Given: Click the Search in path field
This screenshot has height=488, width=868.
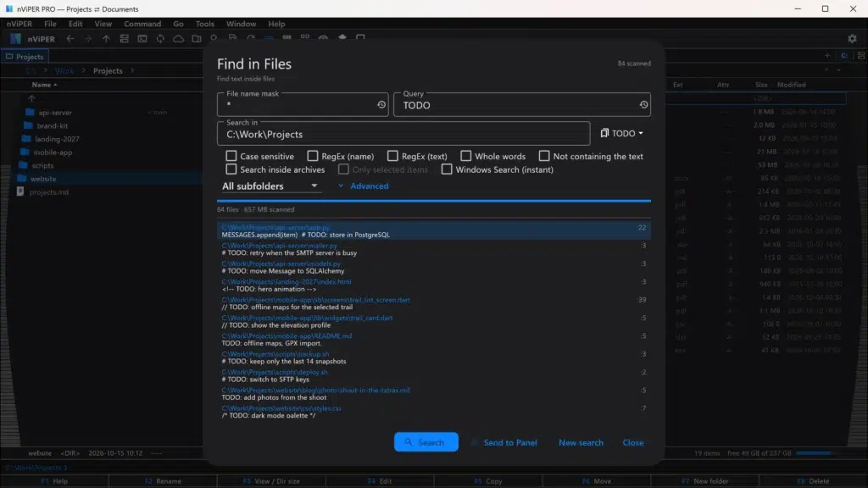Looking at the screenshot, I should point(403,134).
